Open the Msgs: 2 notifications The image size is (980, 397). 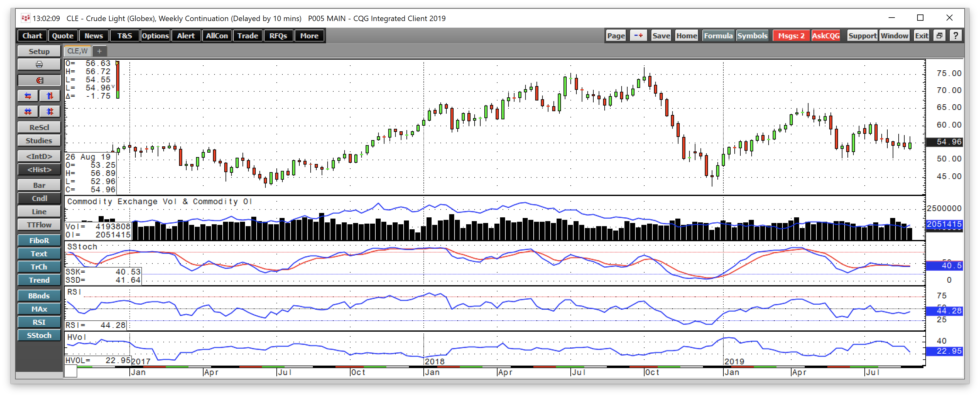[x=791, y=36]
